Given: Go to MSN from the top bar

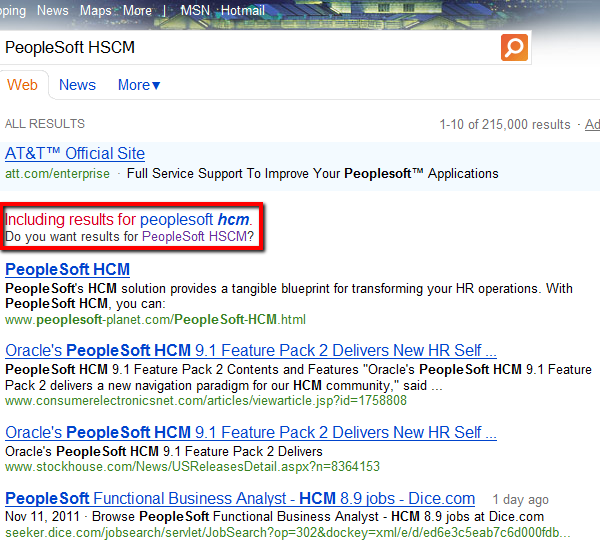Looking at the screenshot, I should (195, 10).
